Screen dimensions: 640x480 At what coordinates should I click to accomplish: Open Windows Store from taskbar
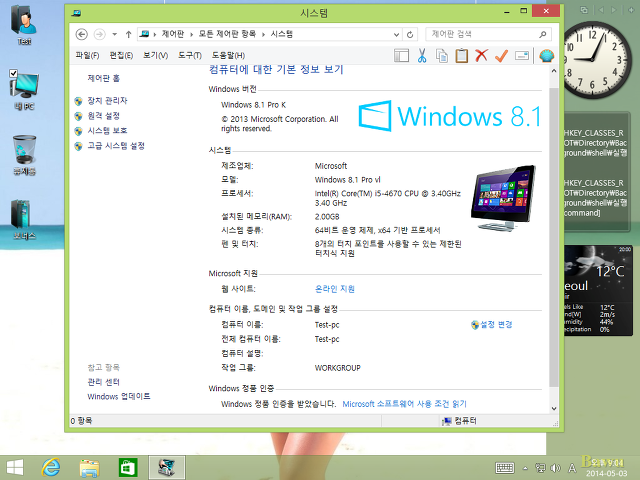[128, 468]
